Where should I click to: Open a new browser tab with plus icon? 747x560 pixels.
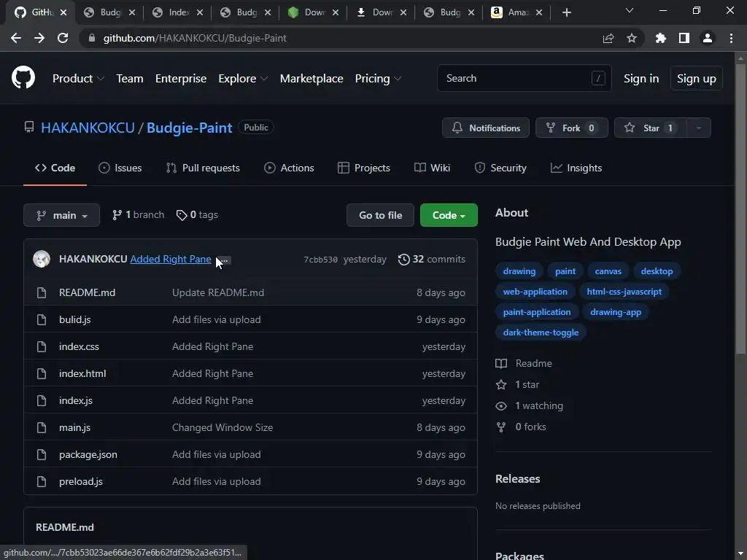[566, 12]
